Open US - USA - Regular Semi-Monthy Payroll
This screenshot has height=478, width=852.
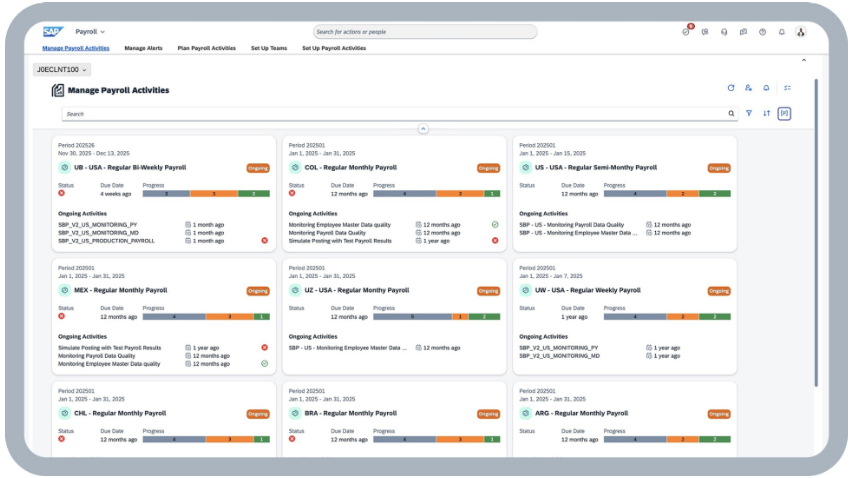pyautogui.click(x=596, y=167)
